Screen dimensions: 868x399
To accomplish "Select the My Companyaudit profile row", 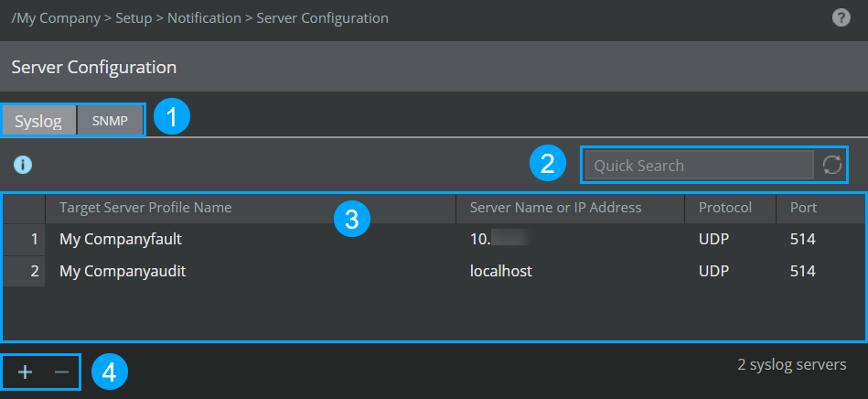I will pyautogui.click(x=434, y=271).
